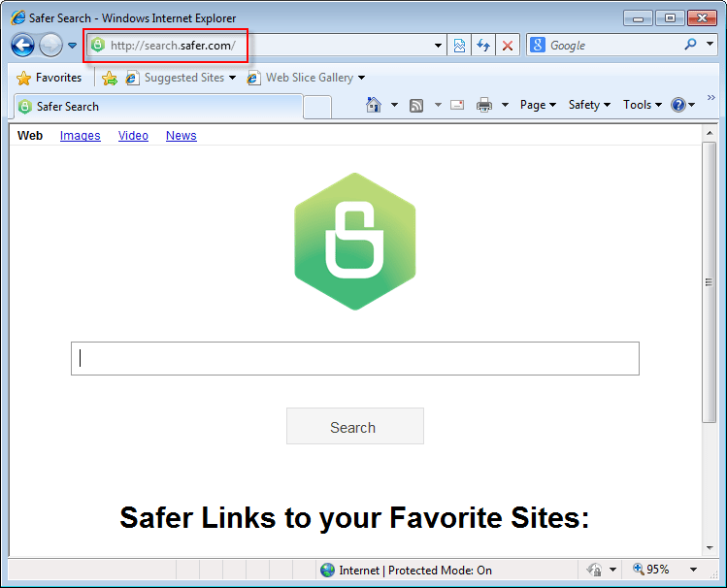Viewport: 727px width, 588px height.
Task: Click the scrollbar up arrow
Action: [710, 133]
